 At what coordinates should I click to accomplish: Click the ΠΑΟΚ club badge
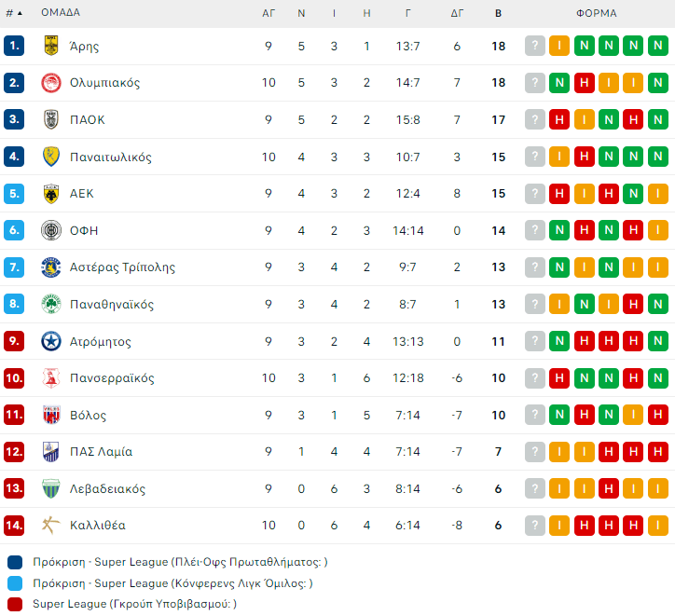coord(51,119)
